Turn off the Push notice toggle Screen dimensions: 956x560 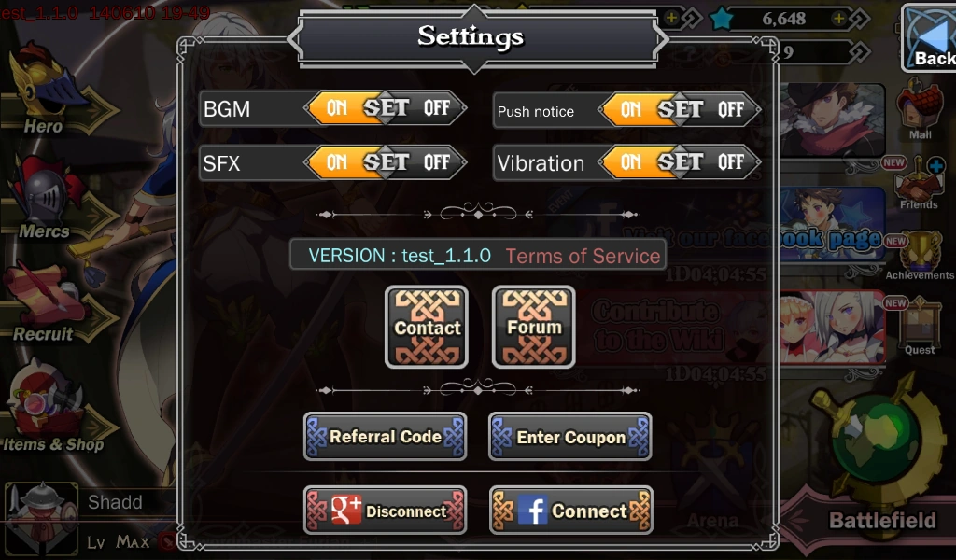click(x=730, y=110)
